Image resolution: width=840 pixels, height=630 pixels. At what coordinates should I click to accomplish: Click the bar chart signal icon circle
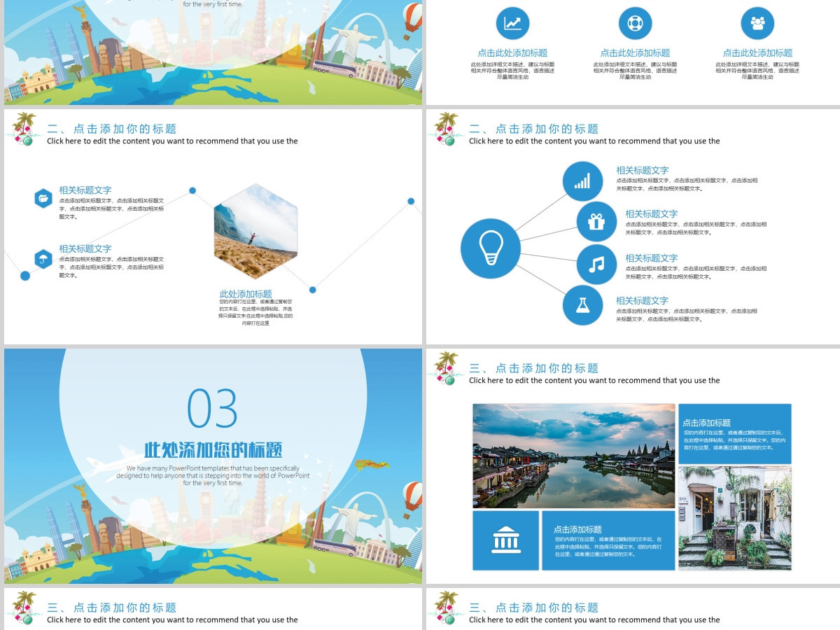coord(582,181)
